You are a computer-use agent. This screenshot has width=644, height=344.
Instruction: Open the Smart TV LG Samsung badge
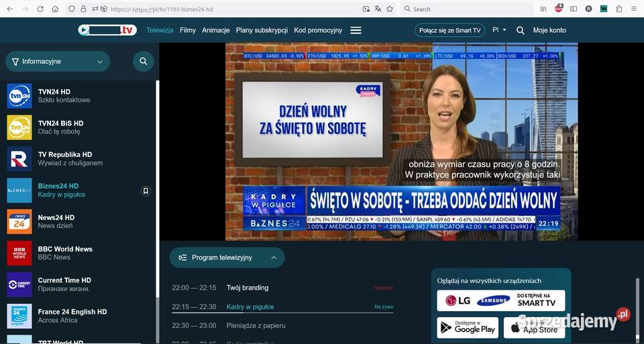500,300
